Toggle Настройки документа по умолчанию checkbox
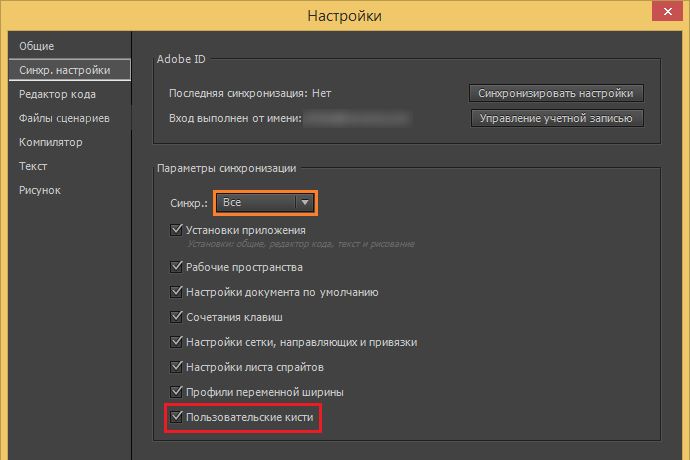 pos(177,292)
